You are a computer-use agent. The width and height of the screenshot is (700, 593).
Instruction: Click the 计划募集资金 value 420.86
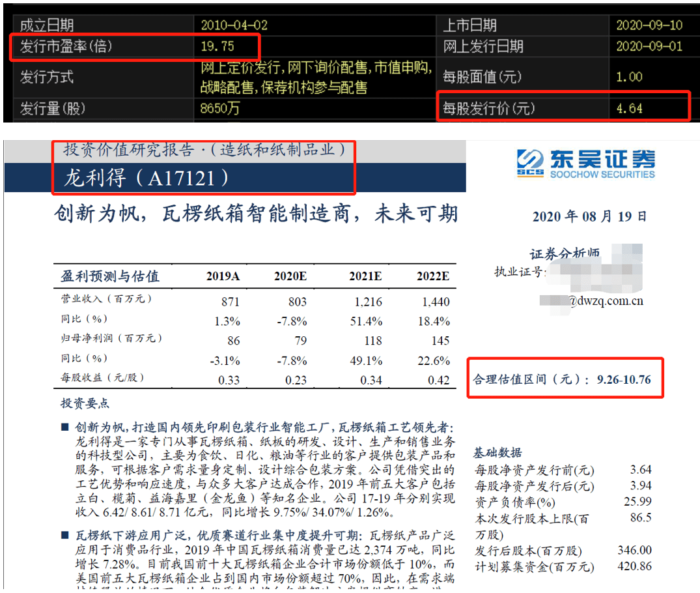pyautogui.click(x=634, y=566)
